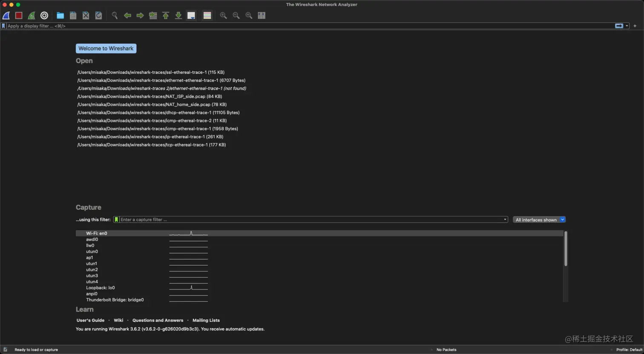Image resolution: width=644 pixels, height=354 pixels.
Task: Click the display filter bookmark icon
Action: pyautogui.click(x=3, y=26)
